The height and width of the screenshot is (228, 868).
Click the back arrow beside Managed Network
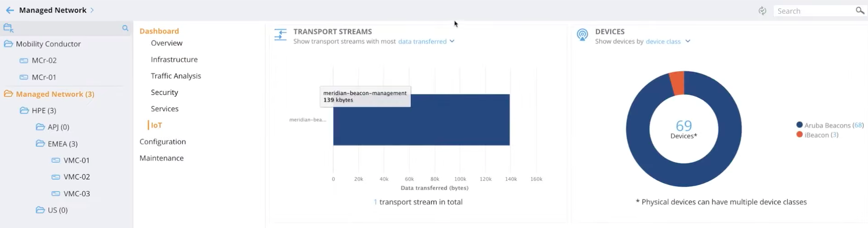pyautogui.click(x=10, y=10)
